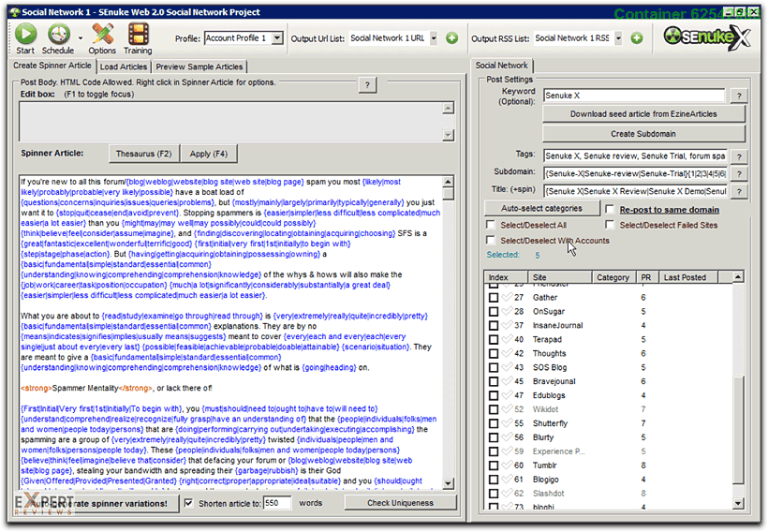This screenshot has width=768, height=532.
Task: Click the SEnuke X logo
Action: click(x=707, y=37)
